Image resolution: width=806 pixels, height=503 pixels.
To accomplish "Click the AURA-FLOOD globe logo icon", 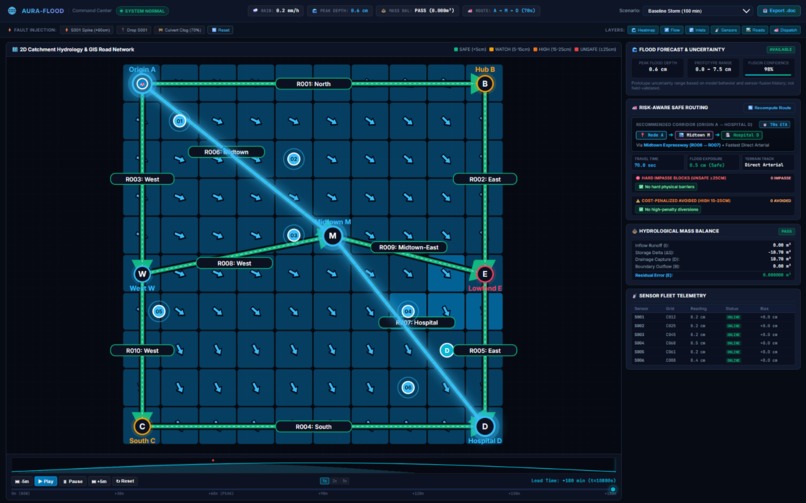I will (x=12, y=10).
